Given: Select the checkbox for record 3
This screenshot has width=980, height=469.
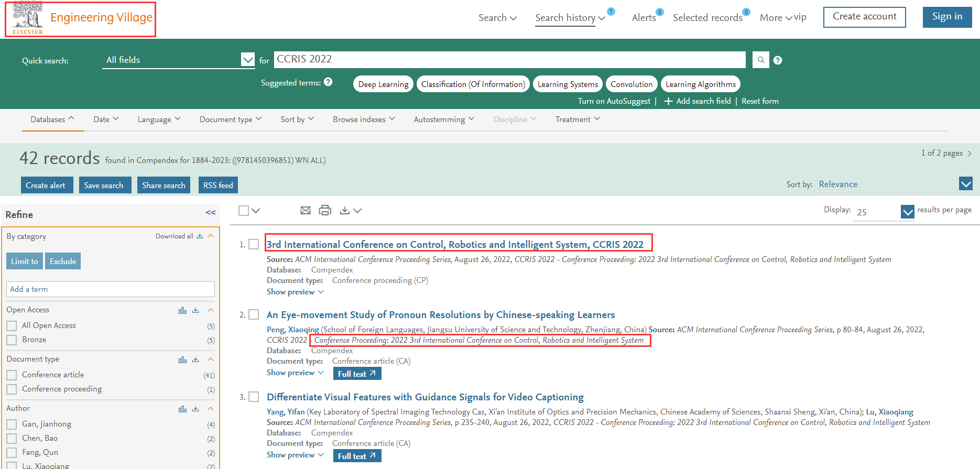Looking at the screenshot, I should point(254,397).
